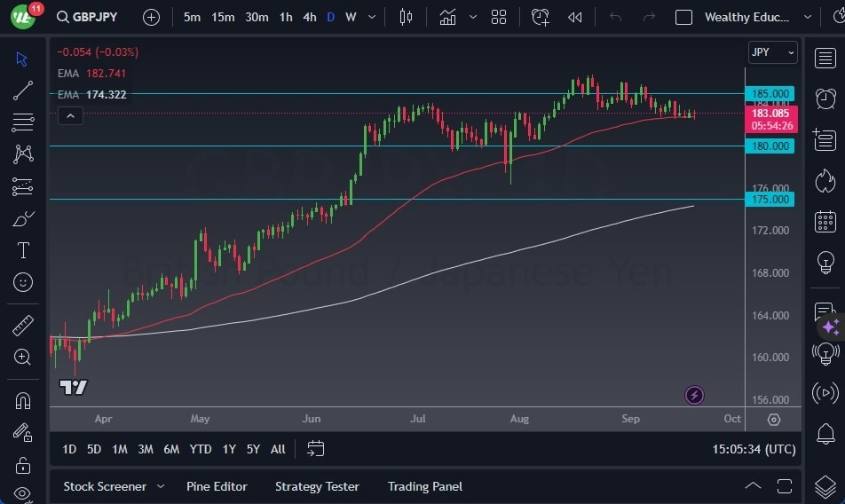Viewport: 845px width, 504px height.
Task: Open the Pine Editor tab
Action: tap(217, 487)
